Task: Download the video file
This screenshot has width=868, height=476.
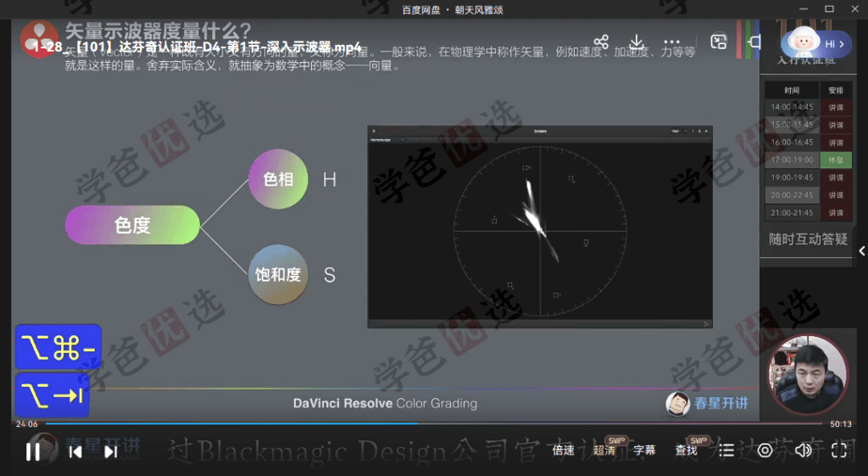Action: coord(637,42)
